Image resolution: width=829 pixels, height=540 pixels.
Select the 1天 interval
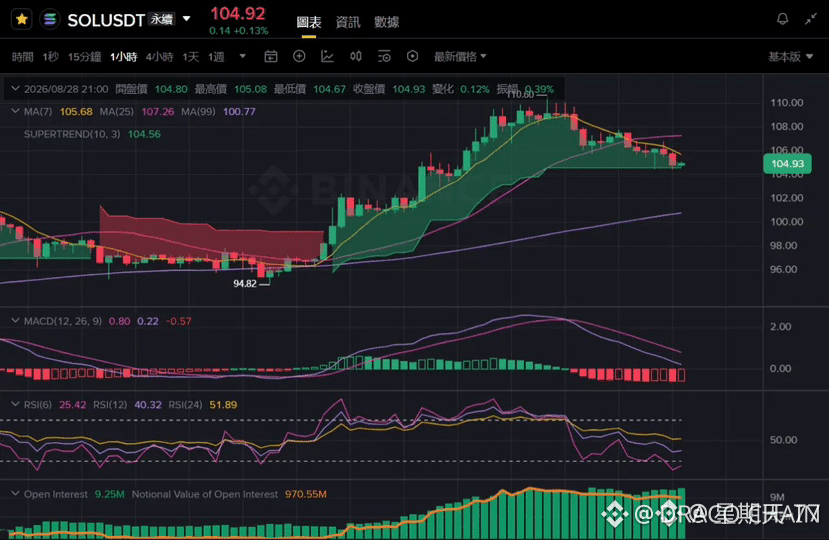pos(190,57)
